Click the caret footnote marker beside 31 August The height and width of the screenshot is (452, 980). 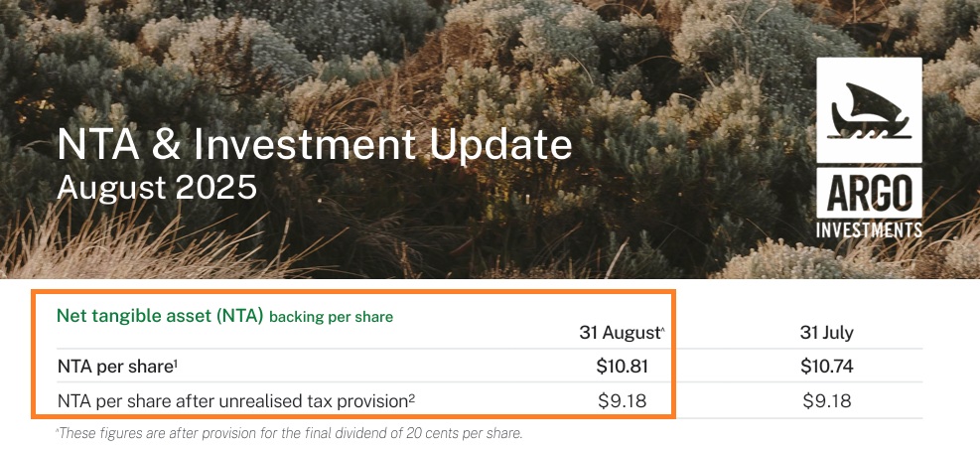coord(662,329)
